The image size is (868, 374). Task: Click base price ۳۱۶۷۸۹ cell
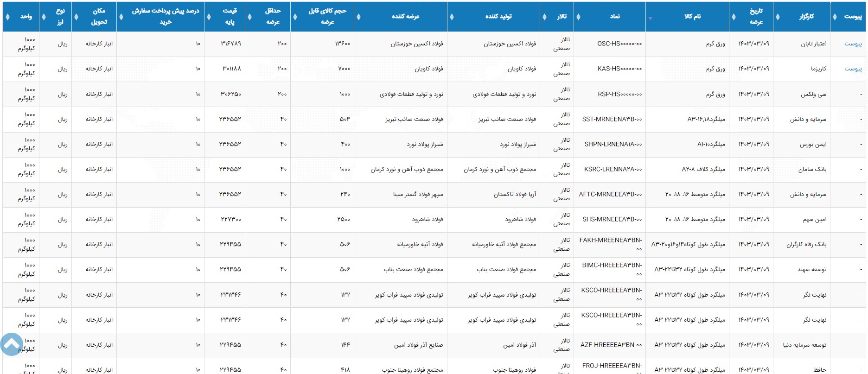230,44
